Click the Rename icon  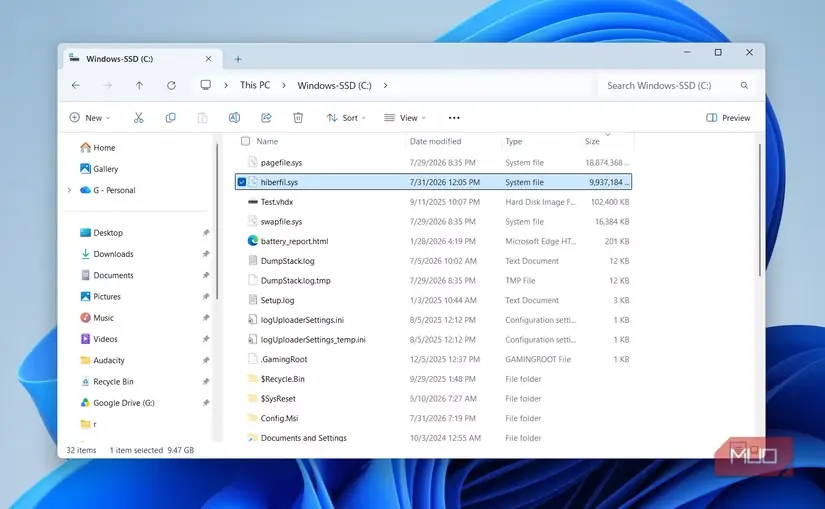(234, 118)
